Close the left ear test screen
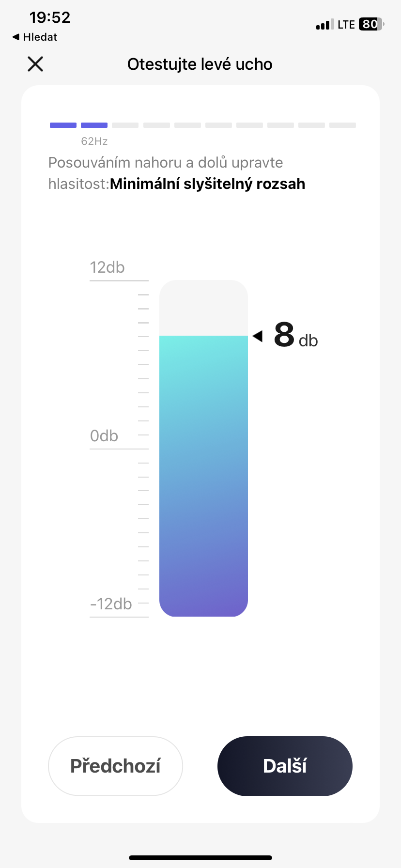 35,64
